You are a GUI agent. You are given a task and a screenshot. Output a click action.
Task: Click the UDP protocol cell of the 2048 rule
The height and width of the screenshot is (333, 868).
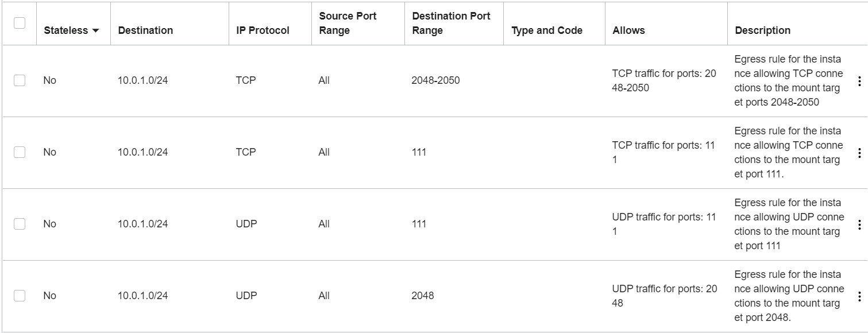(246, 296)
